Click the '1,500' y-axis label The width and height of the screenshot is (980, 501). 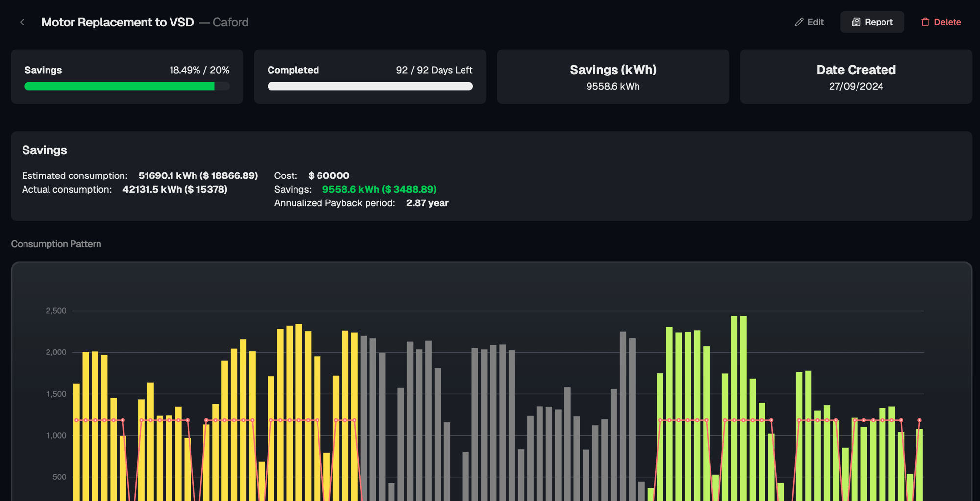[x=56, y=394]
